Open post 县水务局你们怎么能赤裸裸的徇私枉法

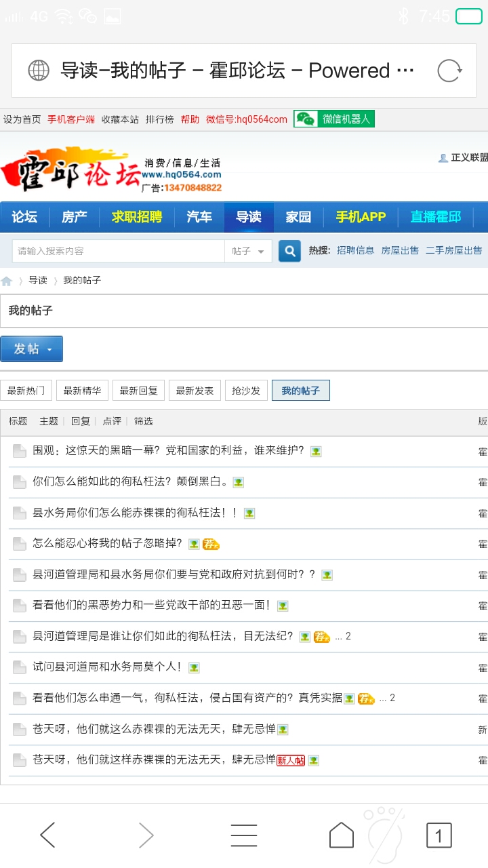click(x=136, y=513)
